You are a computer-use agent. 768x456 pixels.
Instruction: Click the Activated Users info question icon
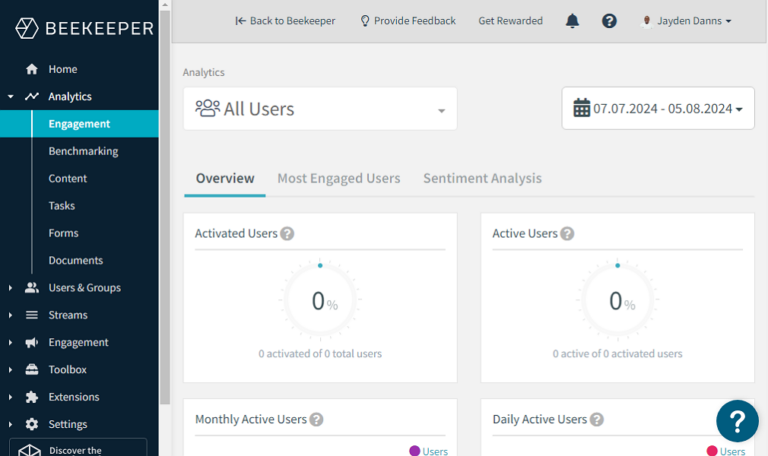(287, 234)
